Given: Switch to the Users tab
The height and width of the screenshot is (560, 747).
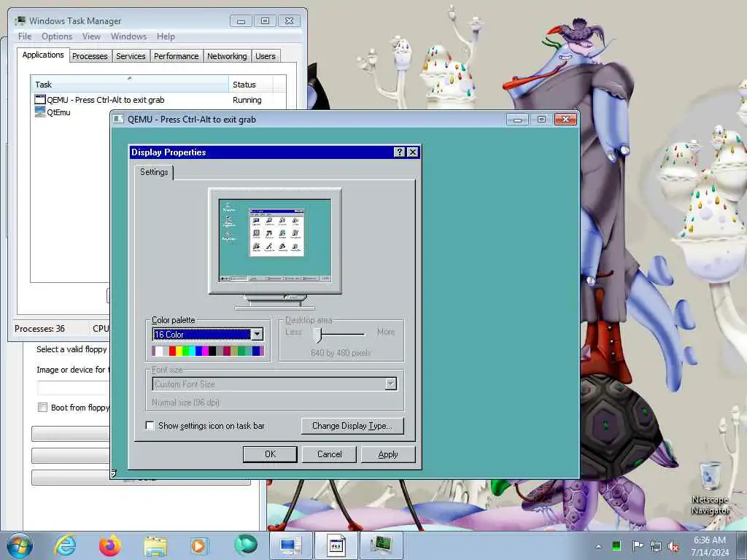Looking at the screenshot, I should tap(266, 56).
